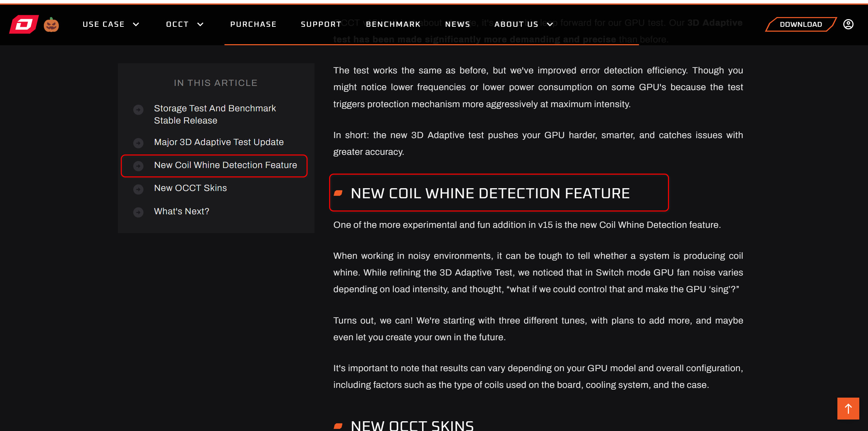The width and height of the screenshot is (868, 431).
Task: Click the Halloween pumpkin icon
Action: (51, 25)
